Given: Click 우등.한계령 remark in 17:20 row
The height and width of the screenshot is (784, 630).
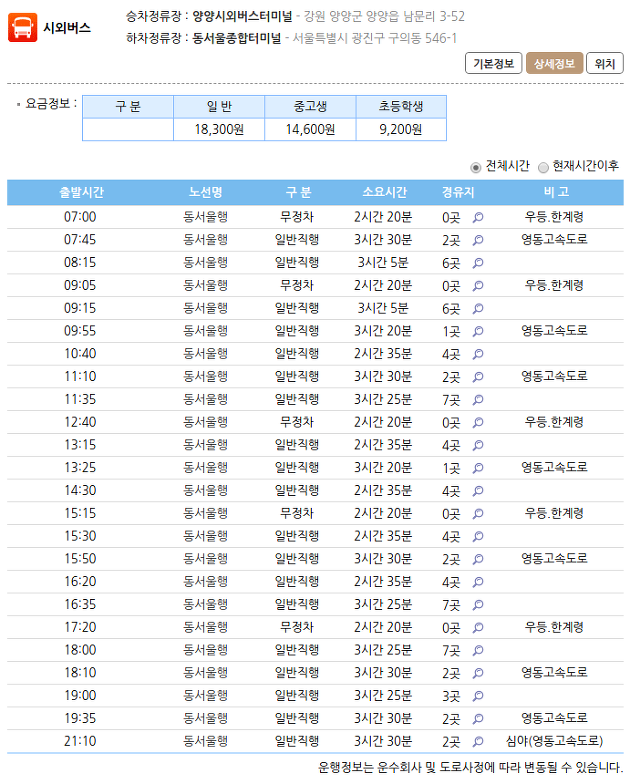Looking at the screenshot, I should point(554,628).
